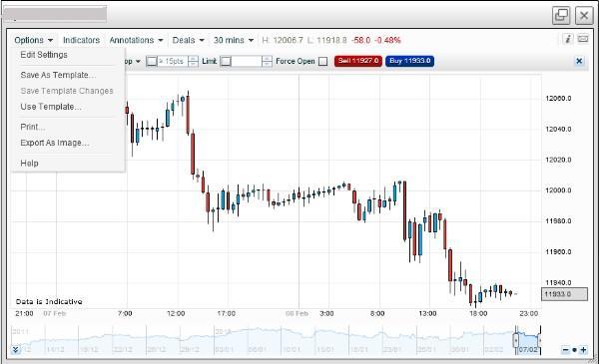This screenshot has width=599, height=364.
Task: Close the deal ticket bar
Action: [x=579, y=61]
